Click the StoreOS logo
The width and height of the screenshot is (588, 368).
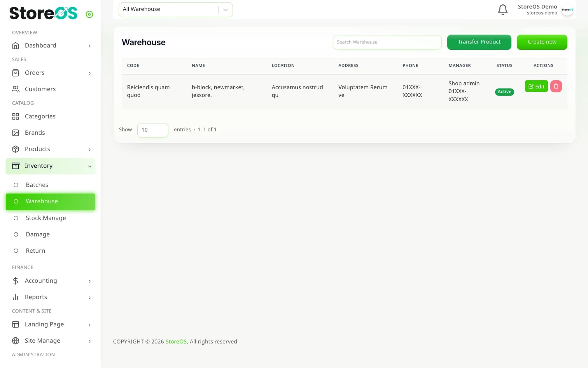point(43,13)
